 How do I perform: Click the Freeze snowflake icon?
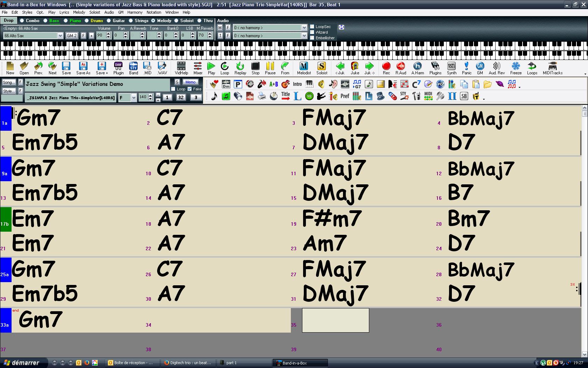(516, 68)
